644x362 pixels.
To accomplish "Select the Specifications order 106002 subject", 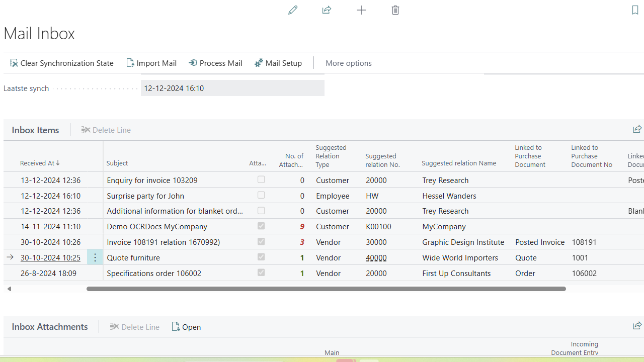I will [x=154, y=273].
